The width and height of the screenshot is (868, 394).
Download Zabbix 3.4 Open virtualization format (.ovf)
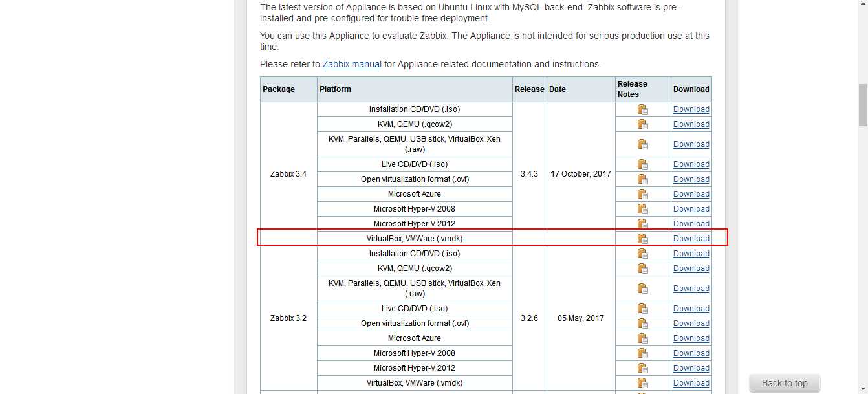click(x=691, y=179)
